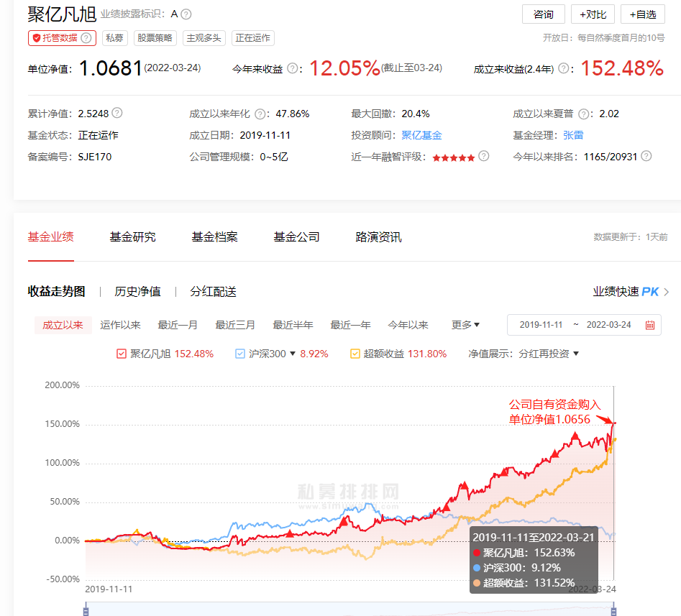Select the 分红配送 sub-tab
681x616 pixels.
214,291
